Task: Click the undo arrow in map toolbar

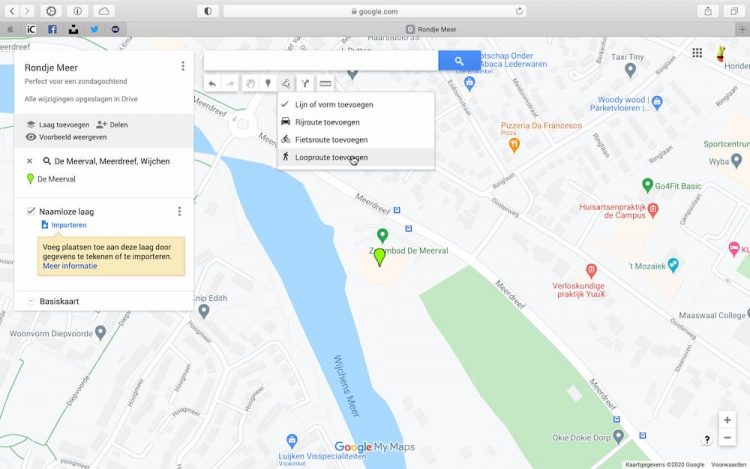Action: pos(212,84)
